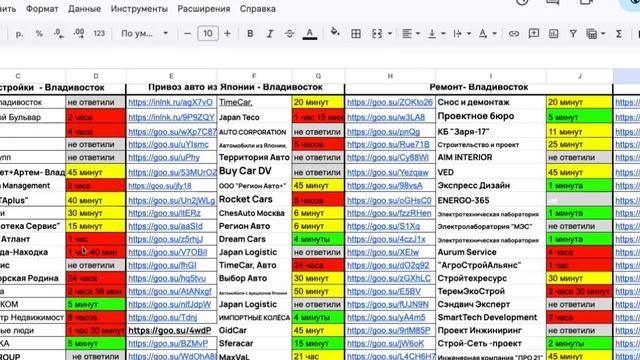Open the 123 number formats menu
640x360 pixels.
[99, 34]
